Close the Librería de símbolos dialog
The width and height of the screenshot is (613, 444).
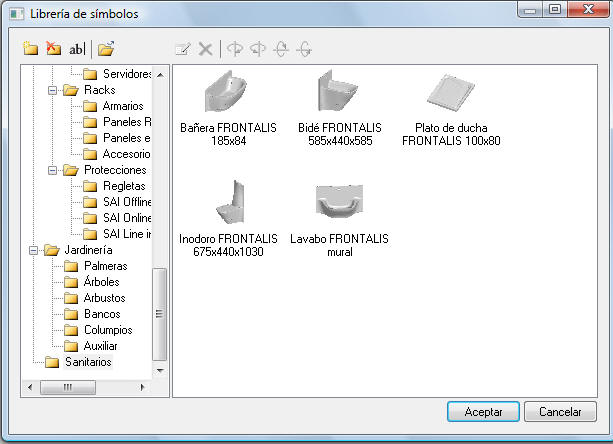(588, 9)
